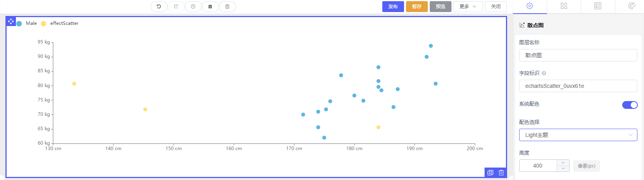Toggle the effectScatter legend series
644x180 pixels.
[59, 23]
